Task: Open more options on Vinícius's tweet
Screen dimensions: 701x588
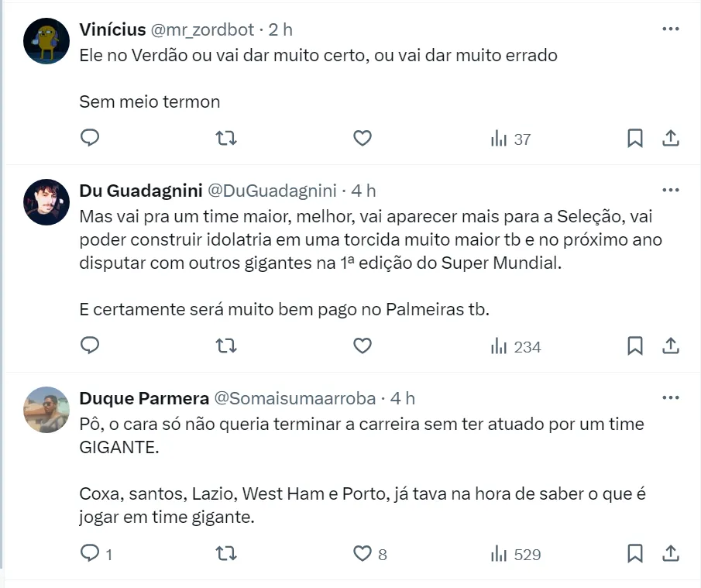Action: tap(671, 29)
